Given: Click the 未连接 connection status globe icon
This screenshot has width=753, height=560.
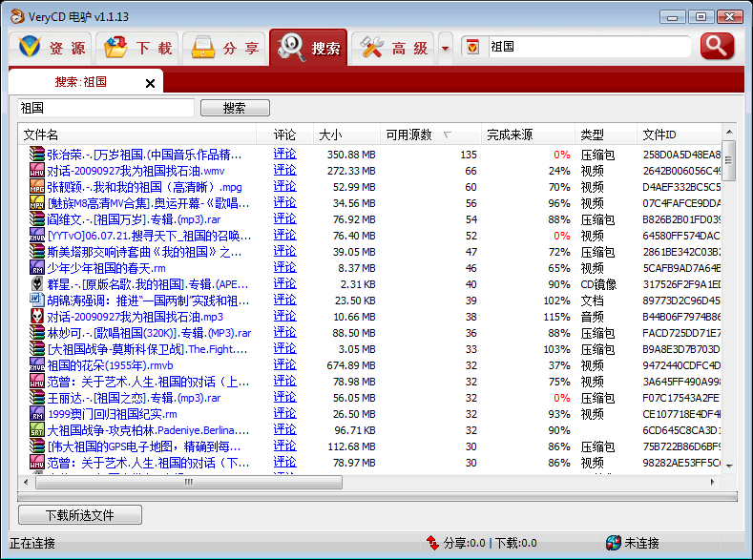Looking at the screenshot, I should tap(614, 543).
